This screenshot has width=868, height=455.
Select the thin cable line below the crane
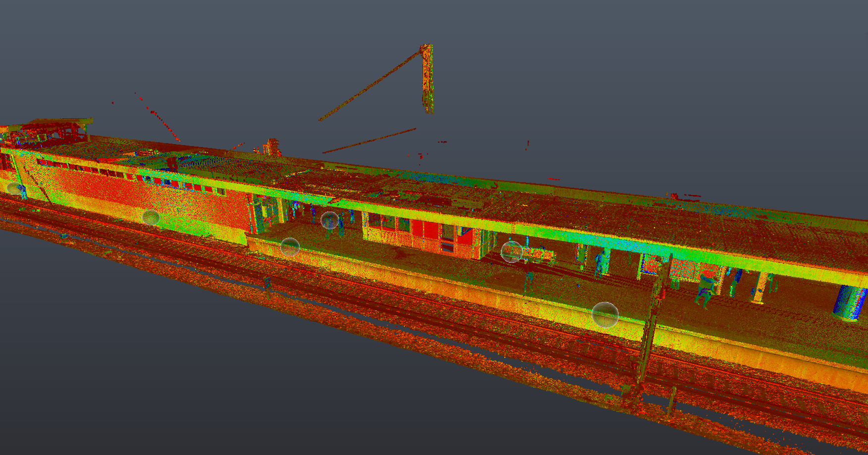tap(369, 141)
